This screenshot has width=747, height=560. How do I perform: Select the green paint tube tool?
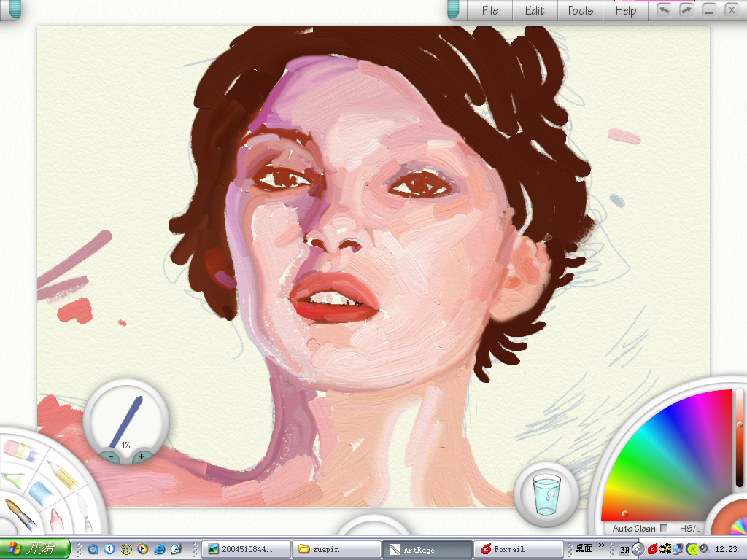(13, 479)
